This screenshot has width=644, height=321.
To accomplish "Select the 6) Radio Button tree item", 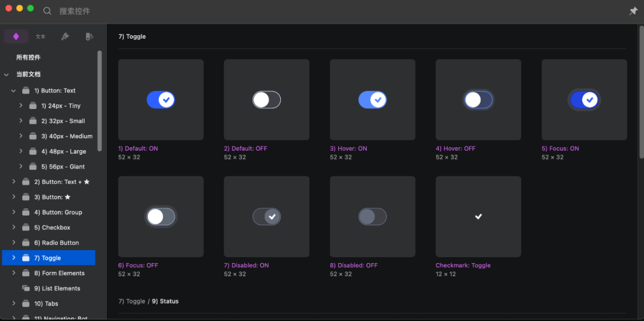I will point(48,243).
